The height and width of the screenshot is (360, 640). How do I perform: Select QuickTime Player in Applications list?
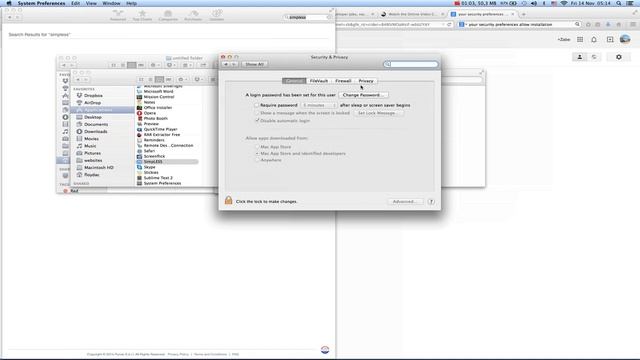pyautogui.click(x=160, y=129)
